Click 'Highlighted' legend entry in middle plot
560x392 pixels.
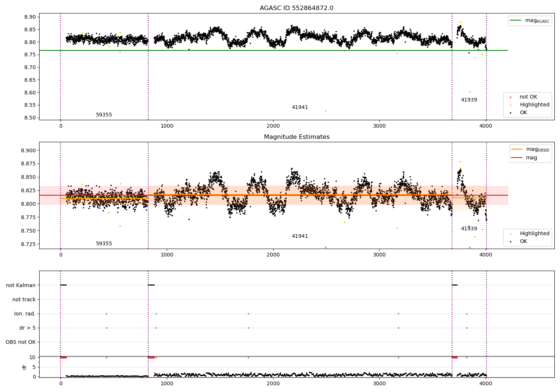530,234
